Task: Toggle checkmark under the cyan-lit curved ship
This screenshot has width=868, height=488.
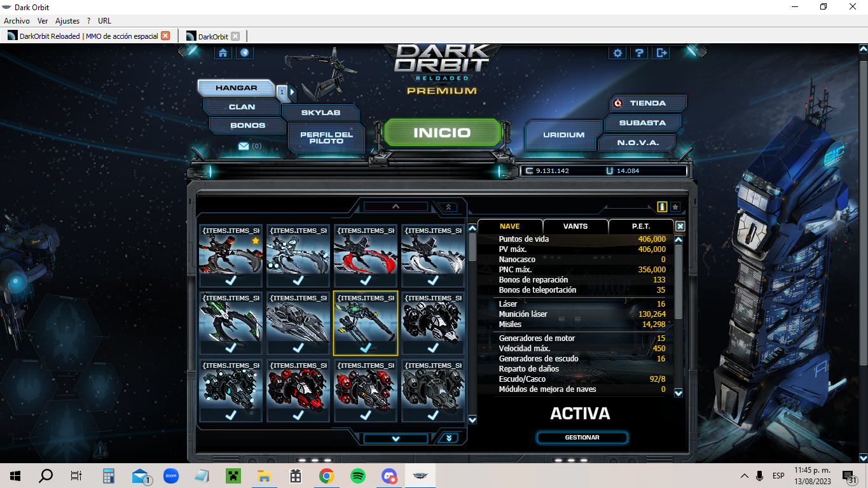Action: point(298,281)
